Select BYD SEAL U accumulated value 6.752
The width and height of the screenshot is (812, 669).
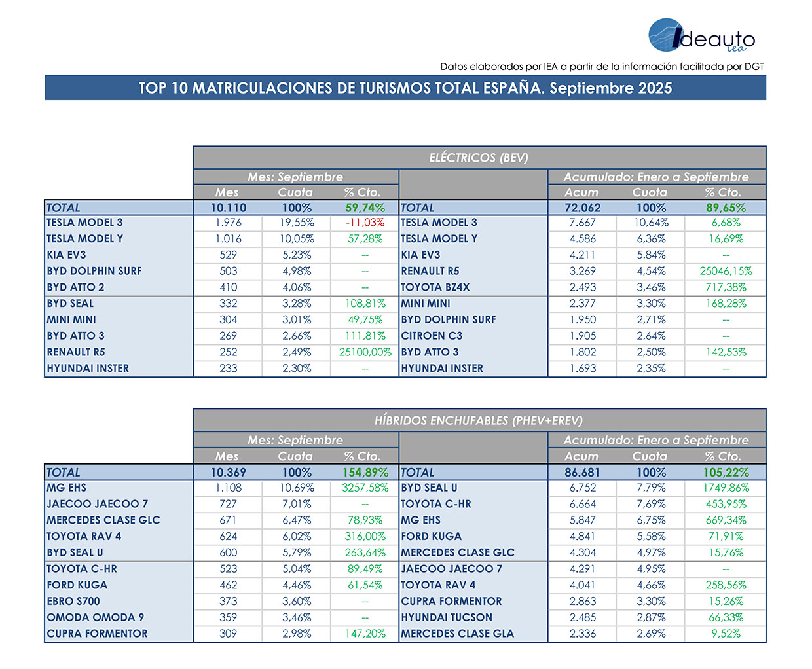583,488
